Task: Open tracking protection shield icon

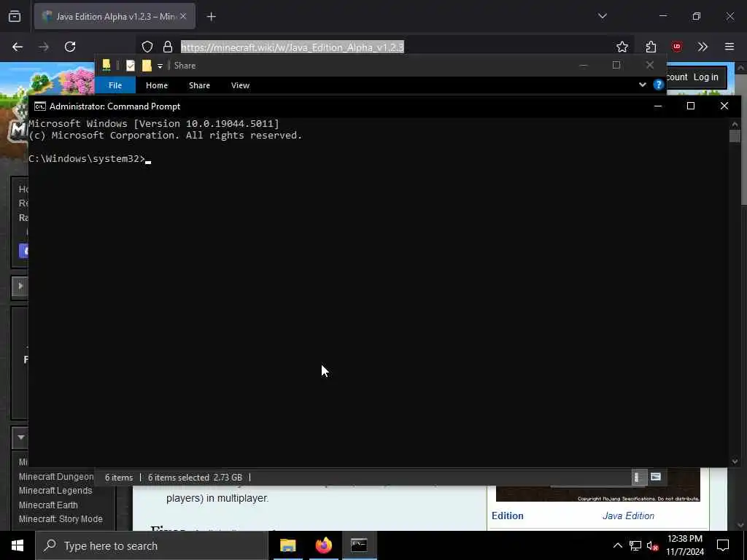Action: point(147,47)
